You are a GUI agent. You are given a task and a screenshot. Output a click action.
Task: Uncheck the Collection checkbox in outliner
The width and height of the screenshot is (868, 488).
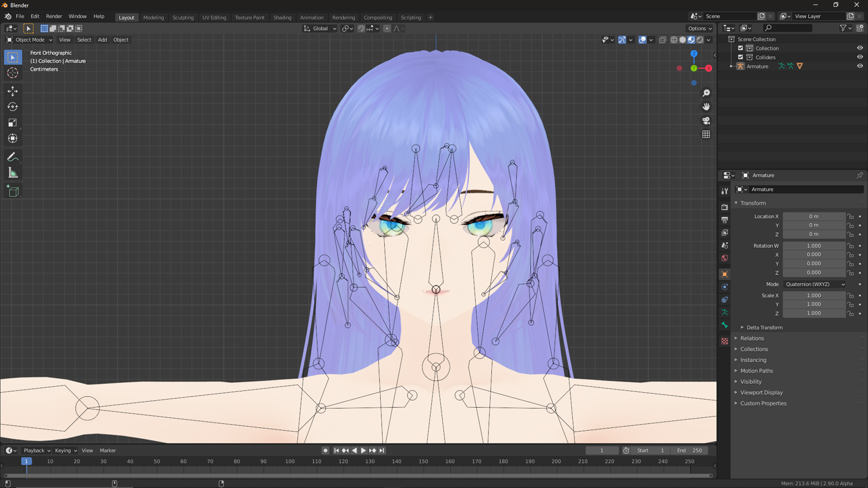click(x=741, y=48)
